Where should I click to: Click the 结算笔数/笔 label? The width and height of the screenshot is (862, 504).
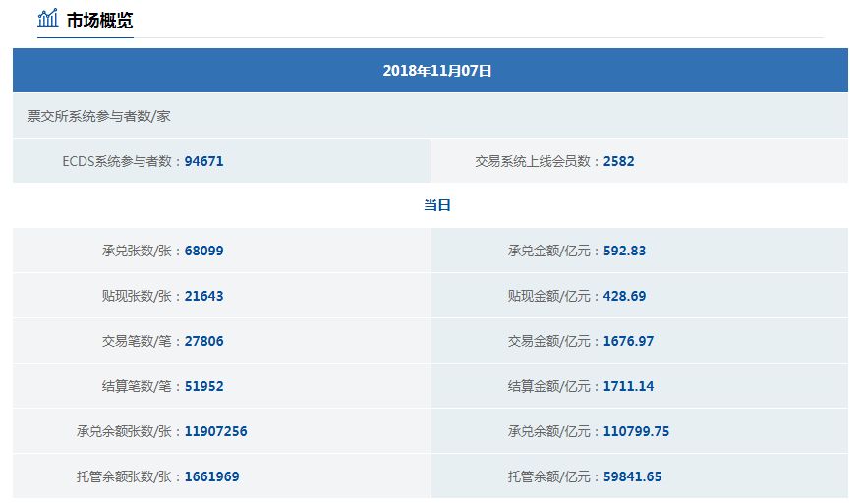[x=137, y=386]
